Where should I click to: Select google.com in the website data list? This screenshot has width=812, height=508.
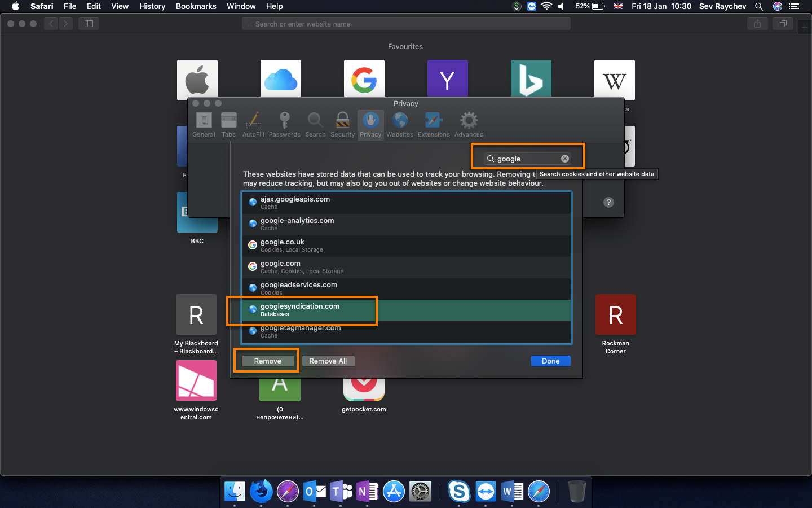[x=406, y=267]
